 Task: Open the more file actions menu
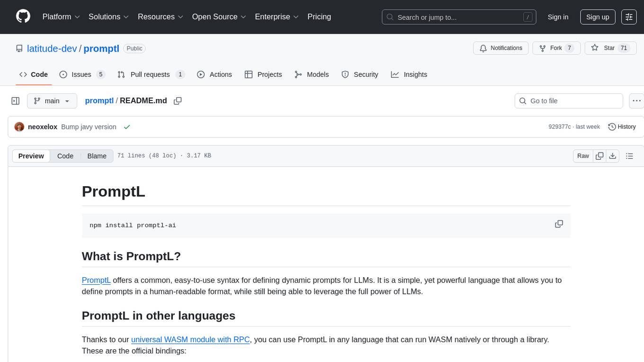(x=636, y=101)
